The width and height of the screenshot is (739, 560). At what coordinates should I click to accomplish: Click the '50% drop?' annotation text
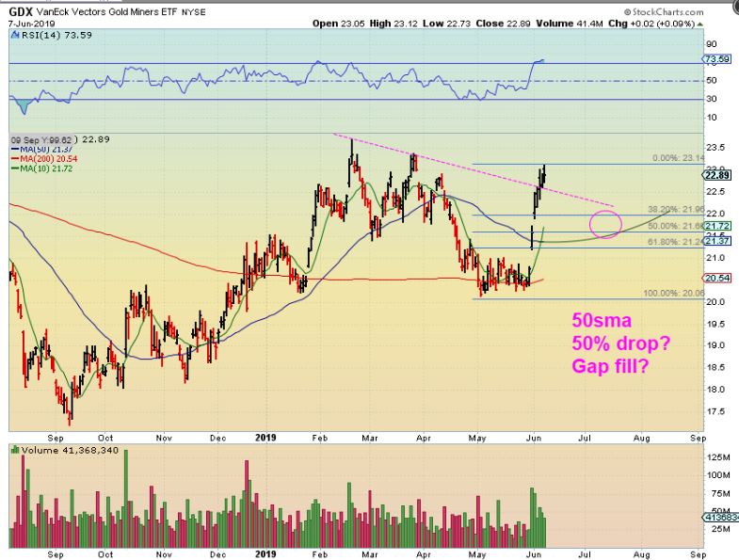tap(620, 344)
